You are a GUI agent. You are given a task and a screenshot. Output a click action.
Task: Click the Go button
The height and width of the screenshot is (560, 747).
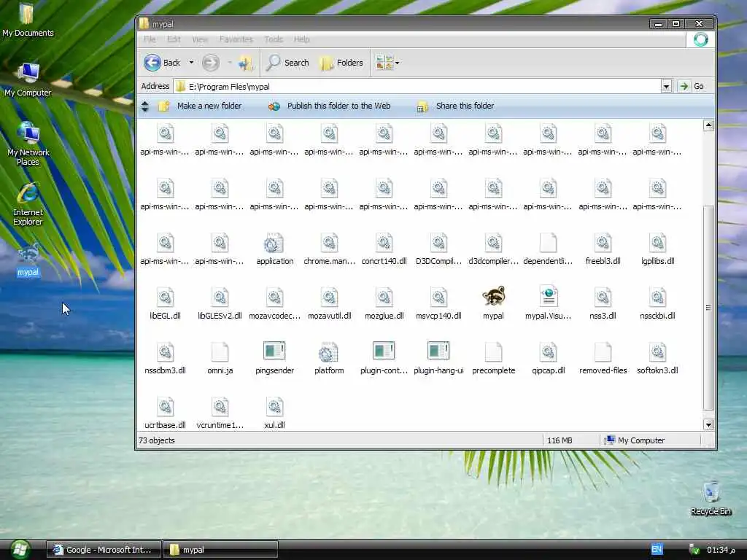(x=692, y=86)
